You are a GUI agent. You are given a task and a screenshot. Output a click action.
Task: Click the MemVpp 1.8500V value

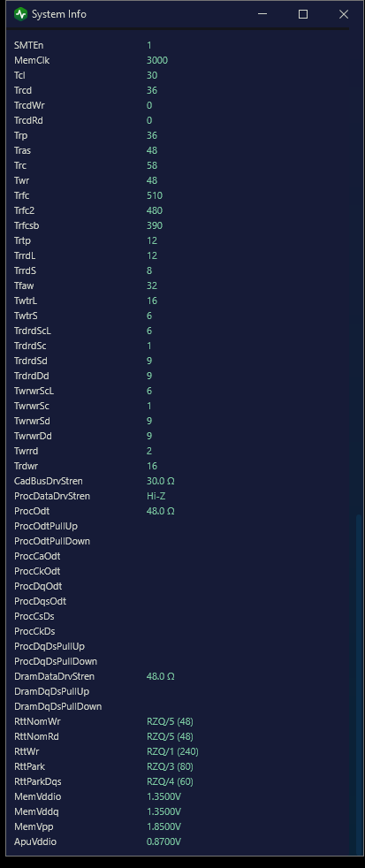coord(164,826)
